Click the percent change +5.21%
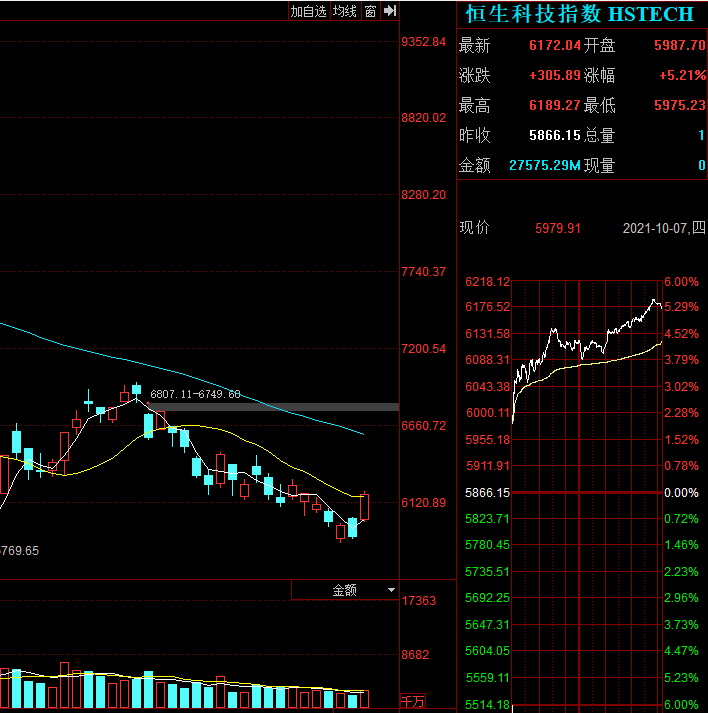Viewport: 708px width, 713px height. 683,75
